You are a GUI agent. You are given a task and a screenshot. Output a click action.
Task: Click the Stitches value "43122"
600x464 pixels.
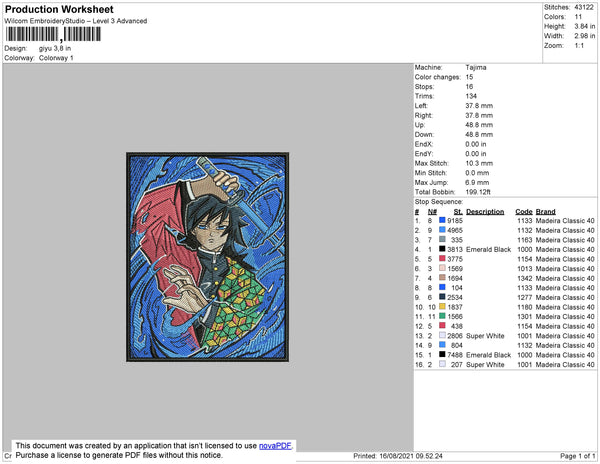[584, 7]
